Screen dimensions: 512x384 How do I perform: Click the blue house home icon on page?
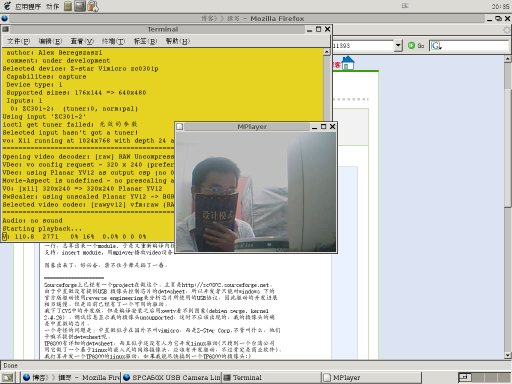[347, 63]
